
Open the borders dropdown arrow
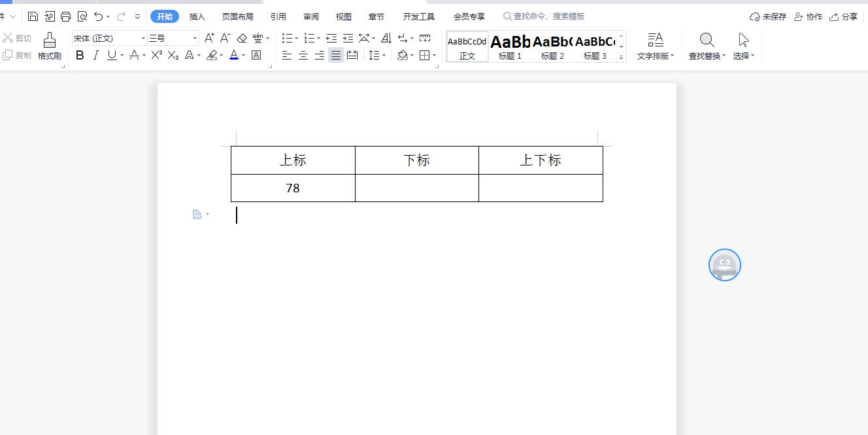(435, 56)
